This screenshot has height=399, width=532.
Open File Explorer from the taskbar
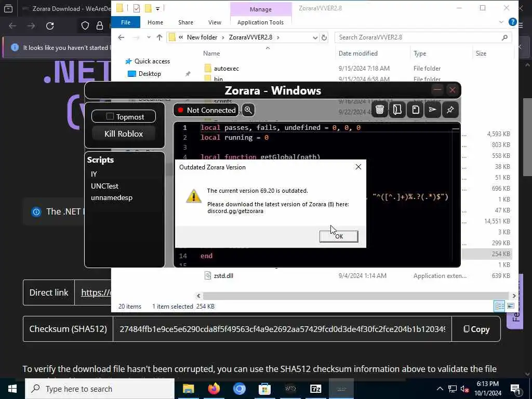pyautogui.click(x=188, y=389)
